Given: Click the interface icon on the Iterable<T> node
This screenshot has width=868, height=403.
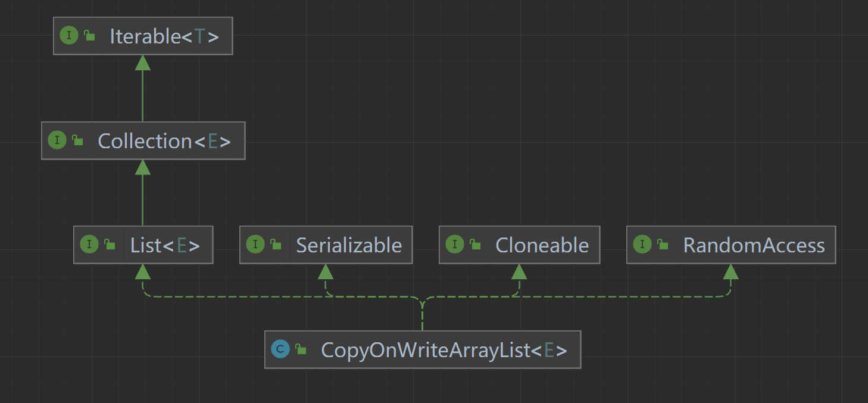Looking at the screenshot, I should click(x=70, y=36).
